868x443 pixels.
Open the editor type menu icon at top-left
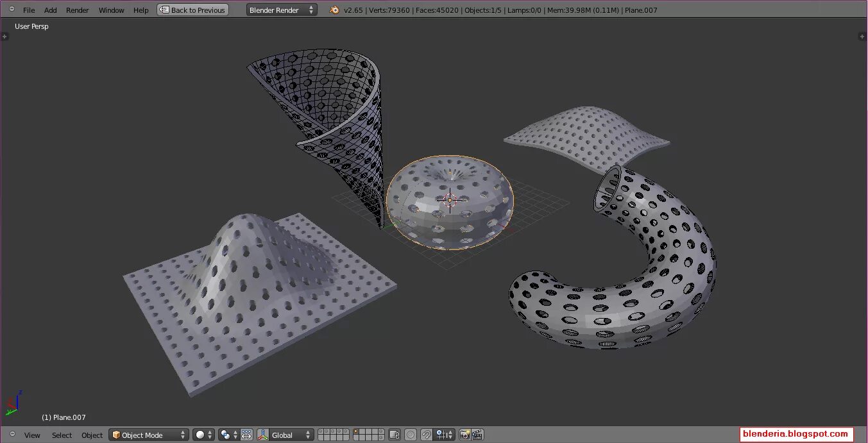click(x=12, y=10)
